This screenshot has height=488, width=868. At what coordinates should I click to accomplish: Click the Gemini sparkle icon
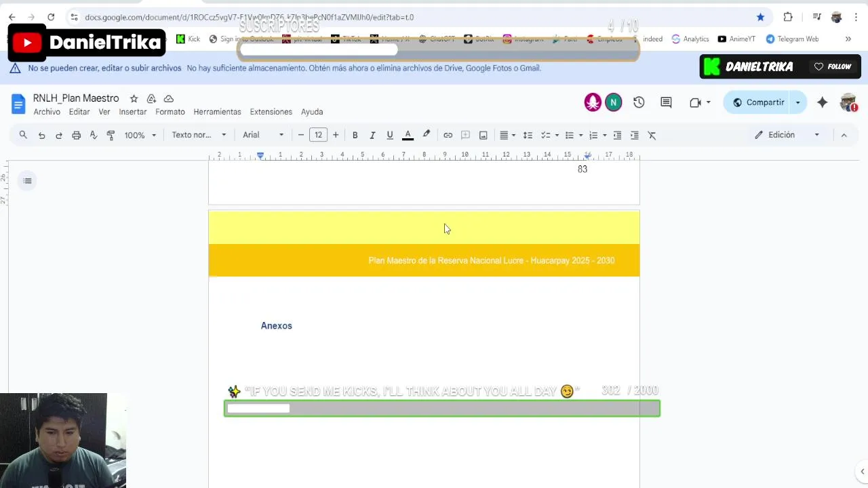tap(822, 102)
